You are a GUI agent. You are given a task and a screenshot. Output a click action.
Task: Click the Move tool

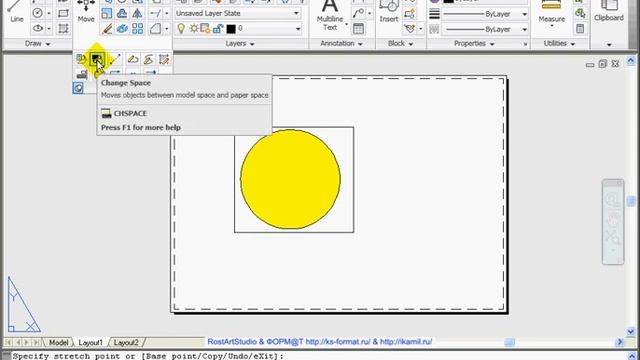point(86,11)
